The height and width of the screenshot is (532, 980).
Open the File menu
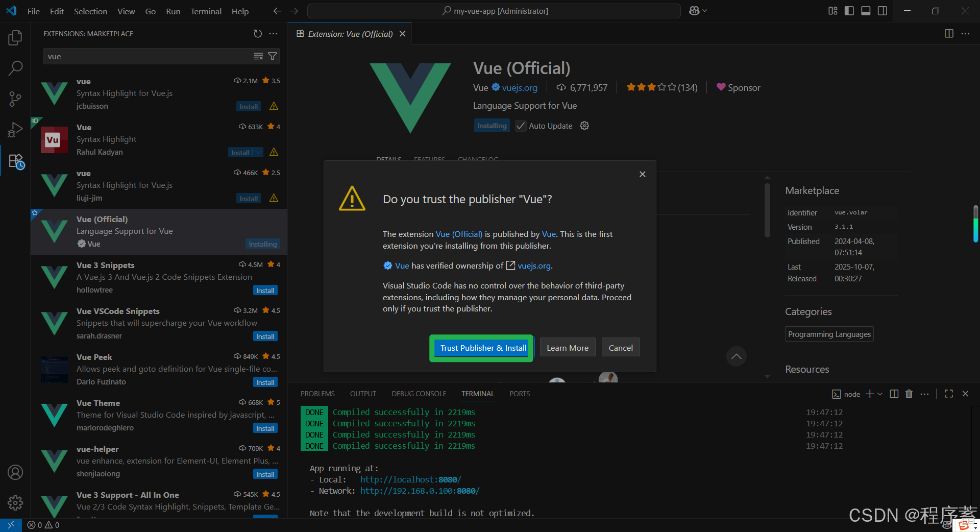click(x=34, y=11)
